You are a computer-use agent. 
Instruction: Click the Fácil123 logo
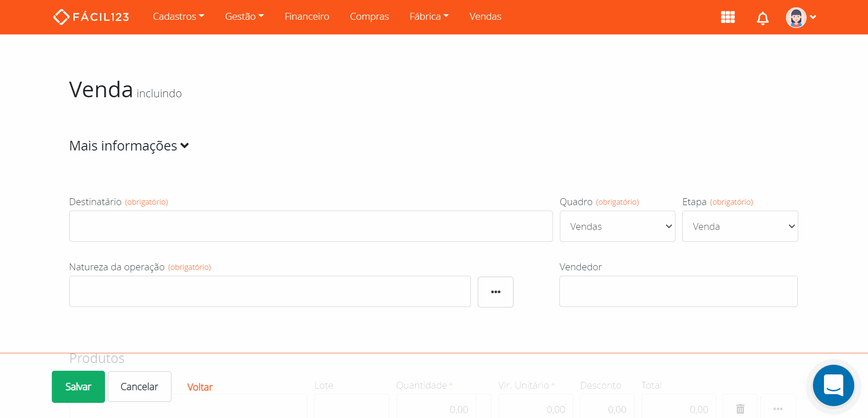click(91, 17)
